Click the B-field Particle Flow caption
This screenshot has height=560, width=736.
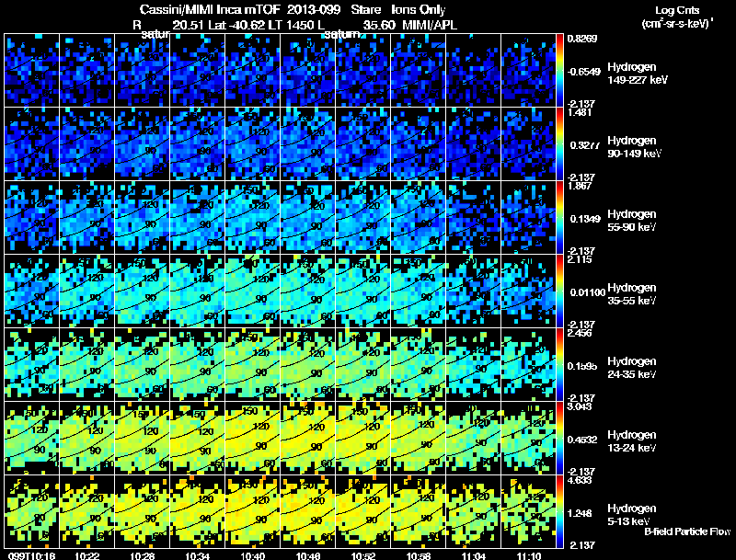coord(687,531)
